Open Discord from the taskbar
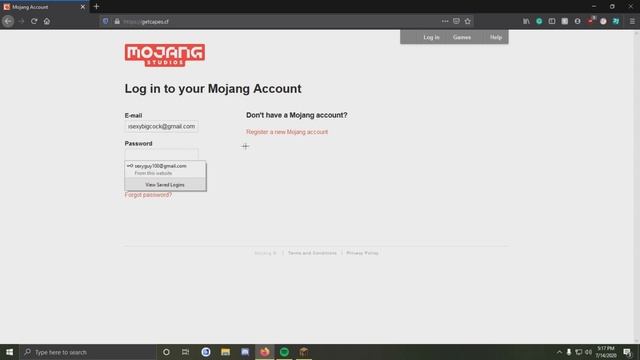This screenshot has width=640, height=360. pyautogui.click(x=245, y=352)
